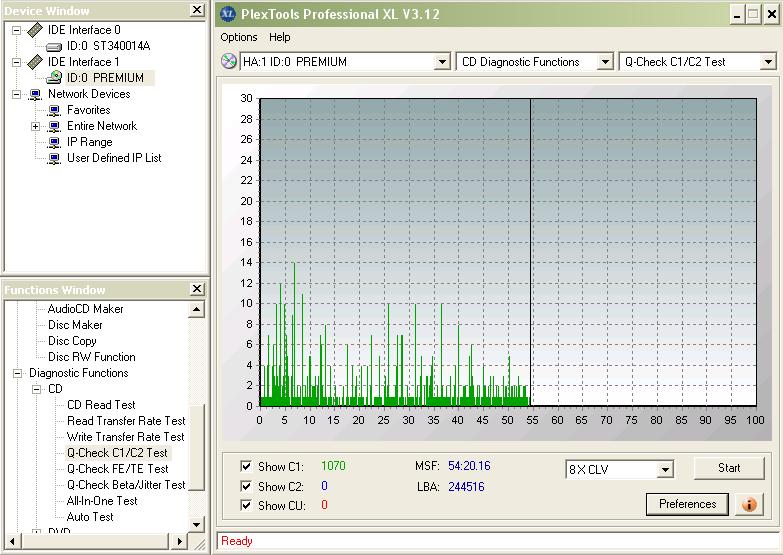Collapse the Network Devices node
Screen dimensions: 783x555
(16, 94)
